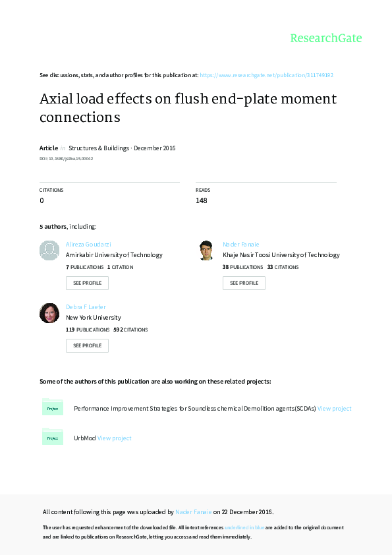Open View project for UrbMod
Viewport: 392px width, 555px height.
[114, 437]
